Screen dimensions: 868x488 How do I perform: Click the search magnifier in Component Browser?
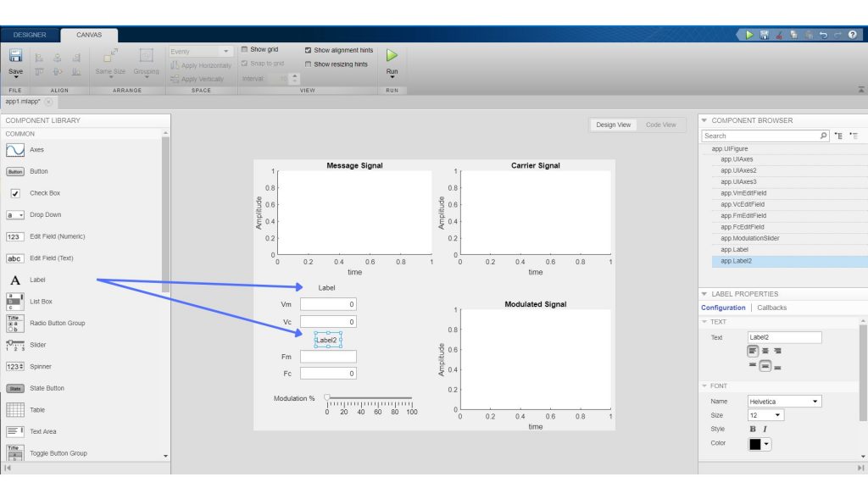(822, 136)
